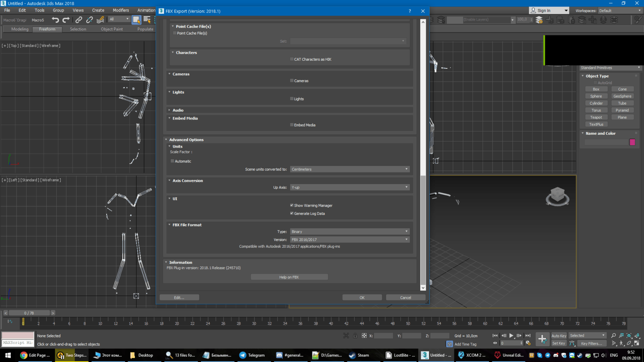Screen dimensions: 644x362
Task: Select the Bind to Space Warp icon
Action: coord(100,20)
